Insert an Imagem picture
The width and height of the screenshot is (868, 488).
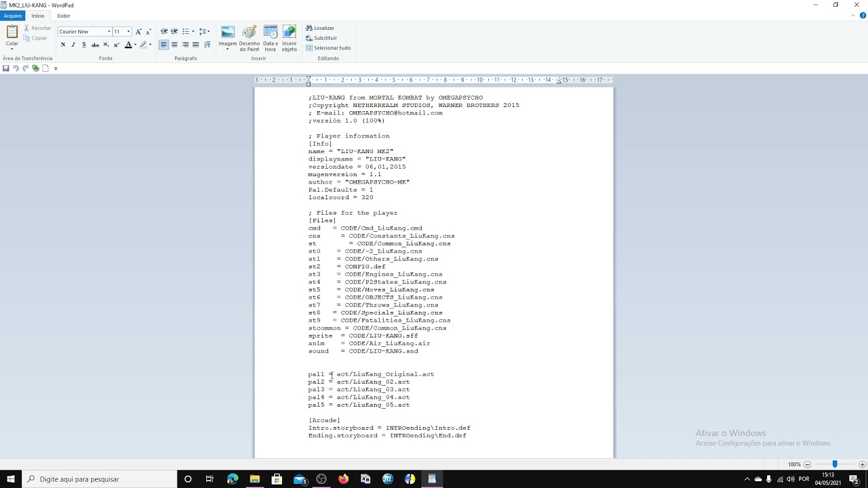(228, 32)
